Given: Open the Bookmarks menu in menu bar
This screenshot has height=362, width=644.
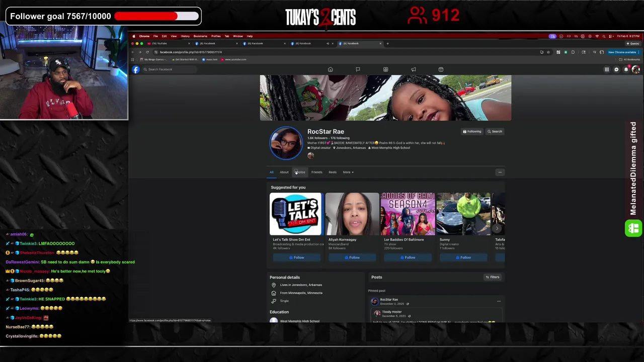Looking at the screenshot, I should pos(200,36).
